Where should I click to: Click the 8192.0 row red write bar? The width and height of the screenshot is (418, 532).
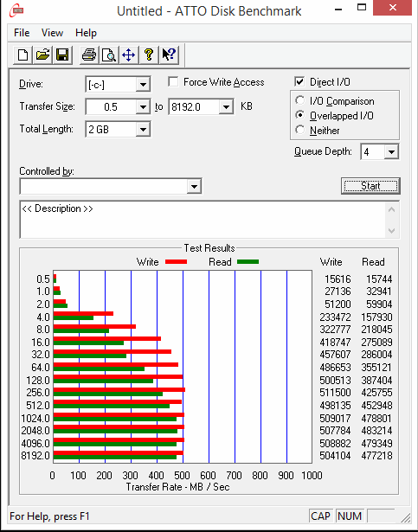point(119,452)
